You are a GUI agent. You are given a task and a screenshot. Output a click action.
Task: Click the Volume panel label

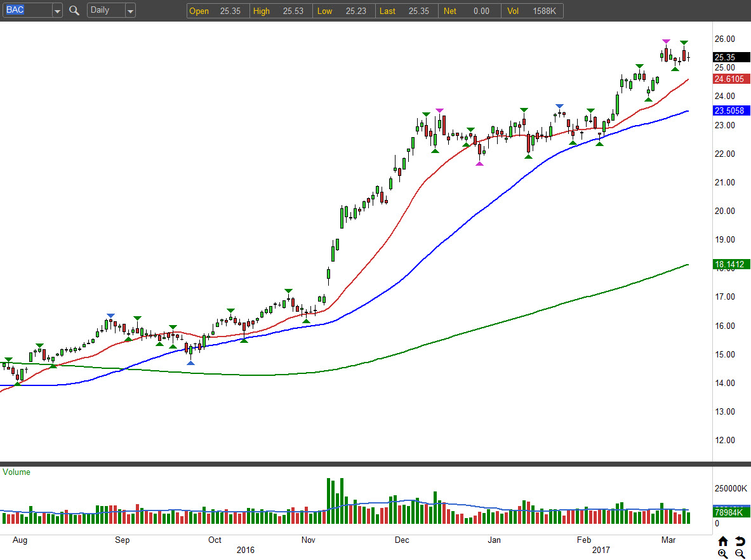click(17, 472)
